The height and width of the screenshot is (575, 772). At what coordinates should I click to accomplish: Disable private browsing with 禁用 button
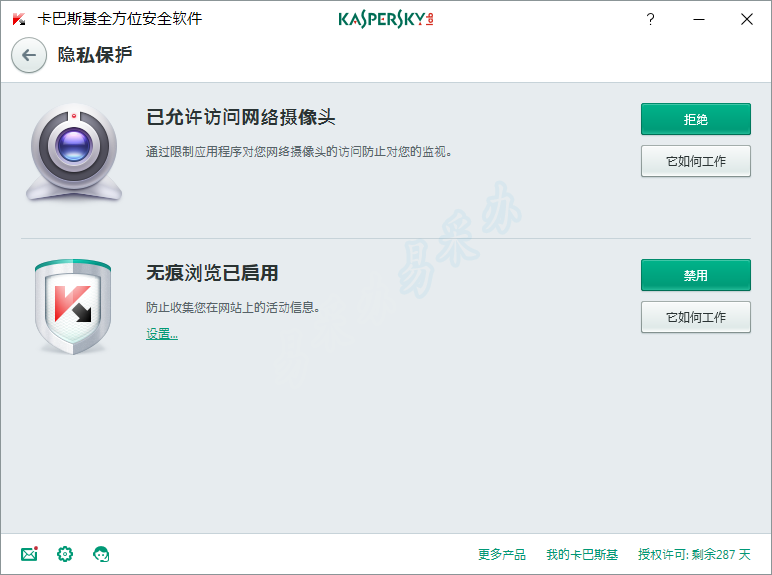(696, 275)
